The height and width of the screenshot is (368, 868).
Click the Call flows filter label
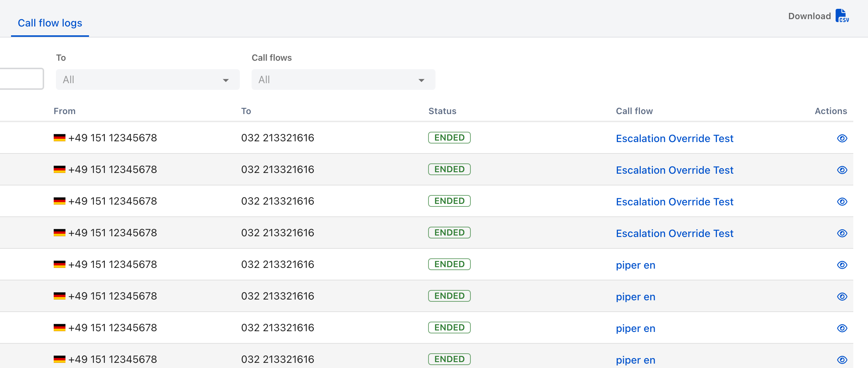pyautogui.click(x=271, y=58)
